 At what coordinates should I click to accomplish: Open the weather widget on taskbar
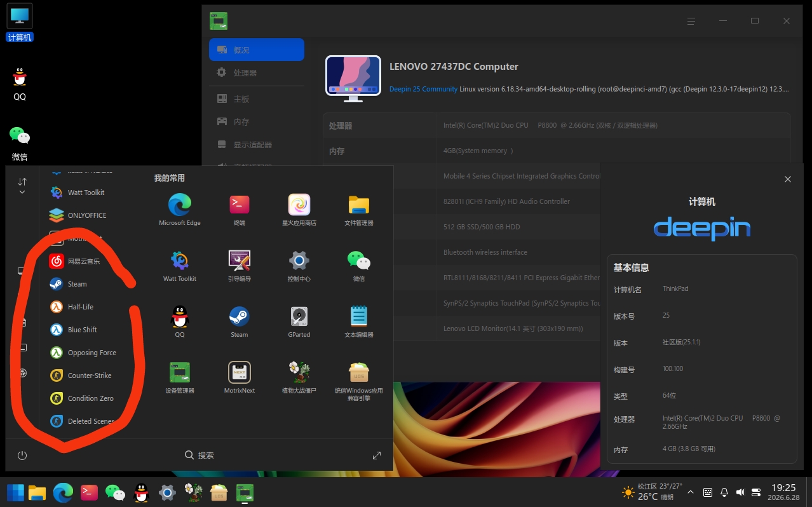pyautogui.click(x=652, y=492)
